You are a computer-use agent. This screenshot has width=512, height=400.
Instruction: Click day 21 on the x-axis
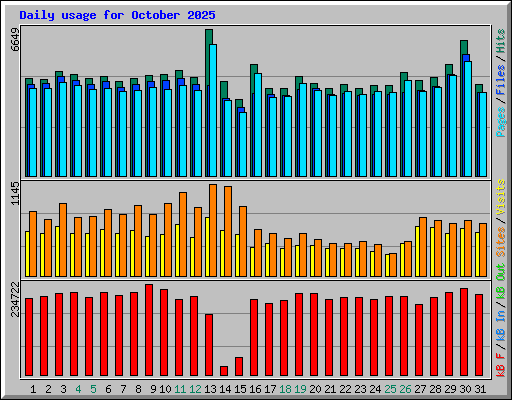330,389
